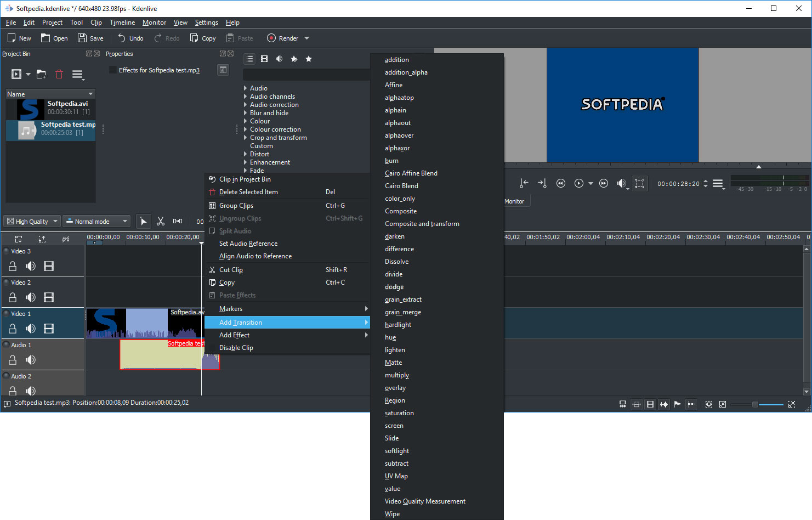Click the delete clip trash icon
The image size is (812, 520).
pyautogui.click(x=59, y=74)
